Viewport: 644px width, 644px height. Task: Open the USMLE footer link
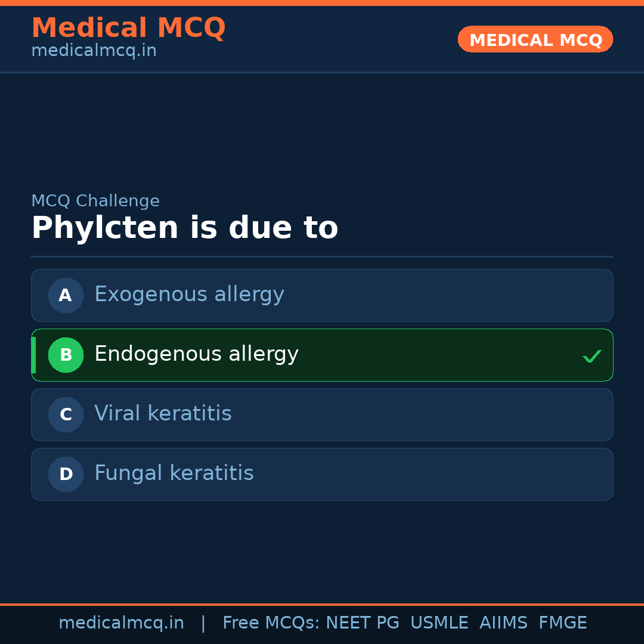tap(439, 622)
